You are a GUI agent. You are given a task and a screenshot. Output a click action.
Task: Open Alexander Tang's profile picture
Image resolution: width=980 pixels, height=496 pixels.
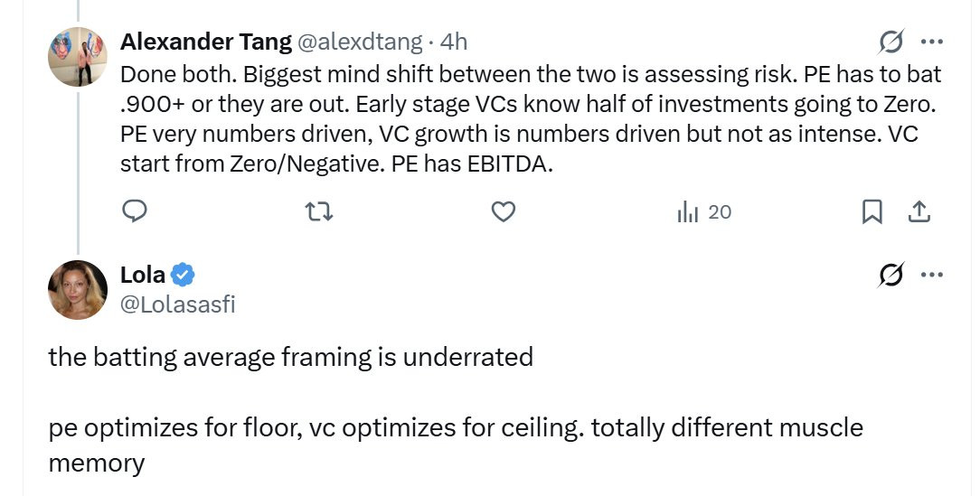tap(78, 56)
